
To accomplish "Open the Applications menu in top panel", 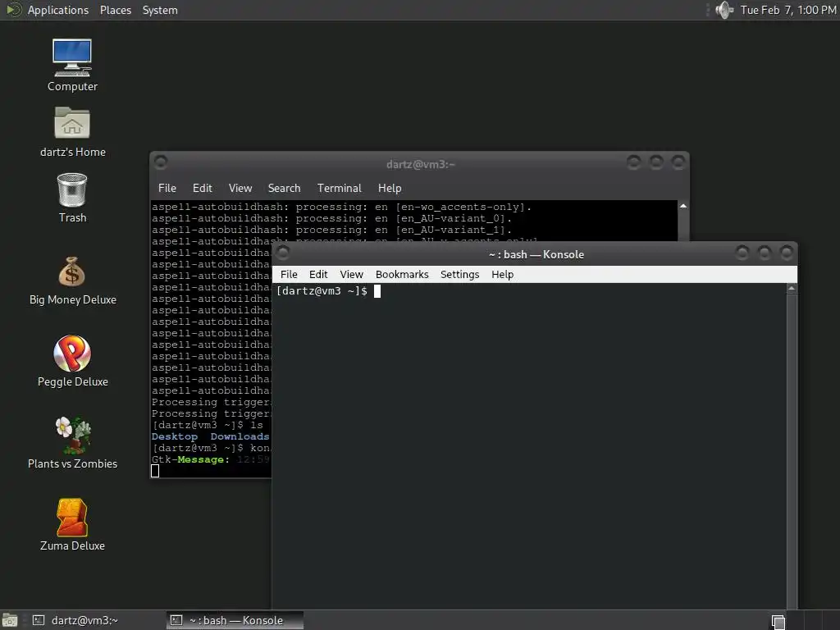I will [58, 10].
